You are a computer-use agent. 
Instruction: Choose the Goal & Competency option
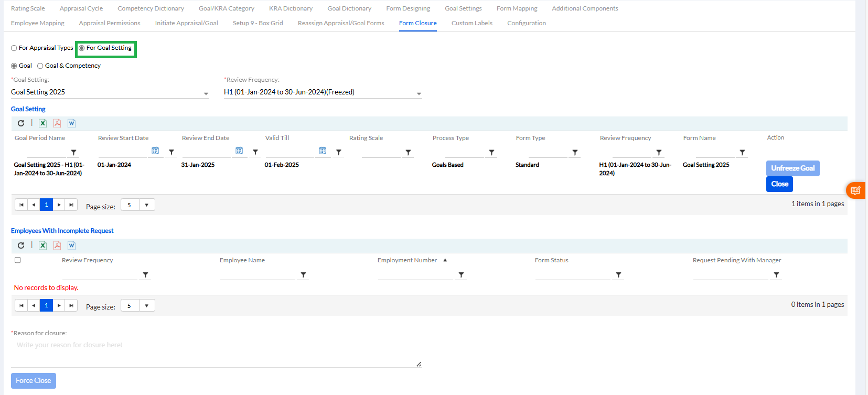40,66
